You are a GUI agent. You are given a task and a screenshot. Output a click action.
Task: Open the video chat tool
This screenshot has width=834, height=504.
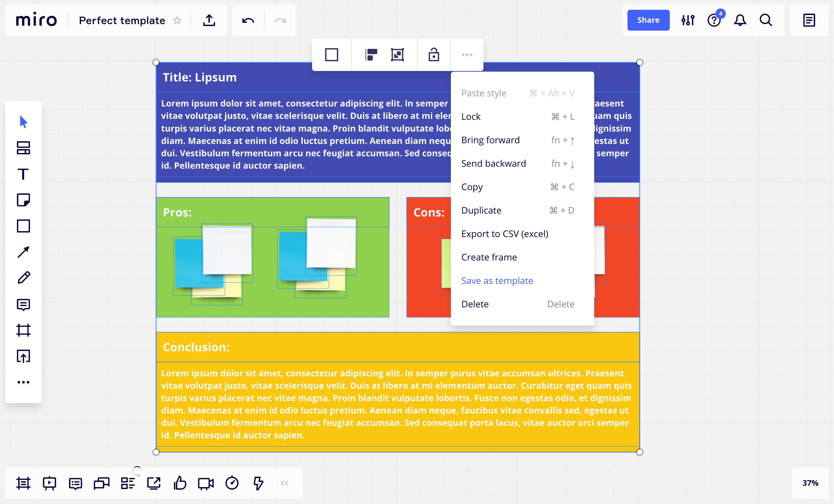tap(206, 483)
